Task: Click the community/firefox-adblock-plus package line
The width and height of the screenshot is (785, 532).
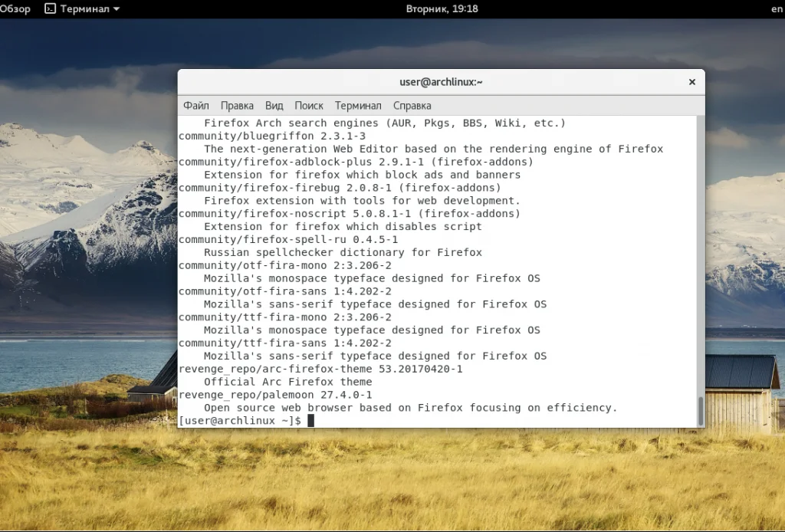Action: point(356,162)
